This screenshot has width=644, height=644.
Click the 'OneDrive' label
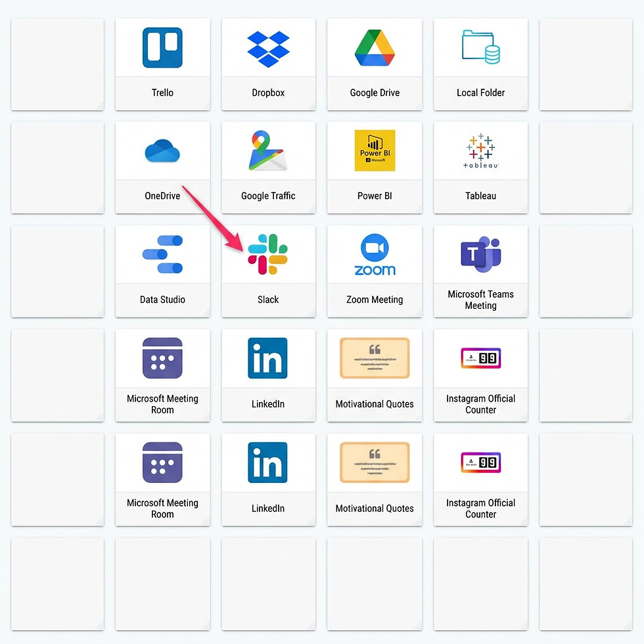(x=162, y=196)
